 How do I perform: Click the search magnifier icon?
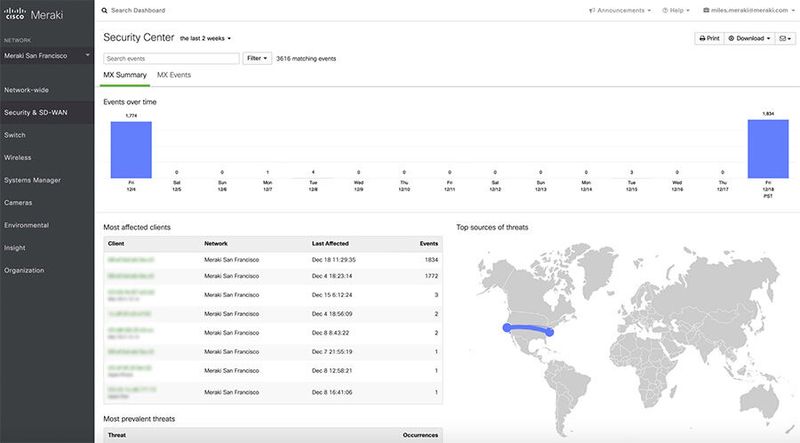click(x=105, y=10)
